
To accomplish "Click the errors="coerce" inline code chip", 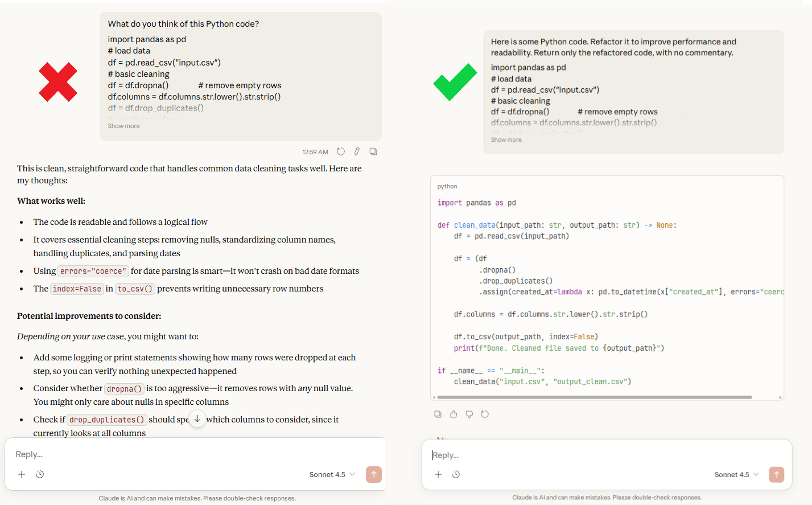I will tap(93, 271).
